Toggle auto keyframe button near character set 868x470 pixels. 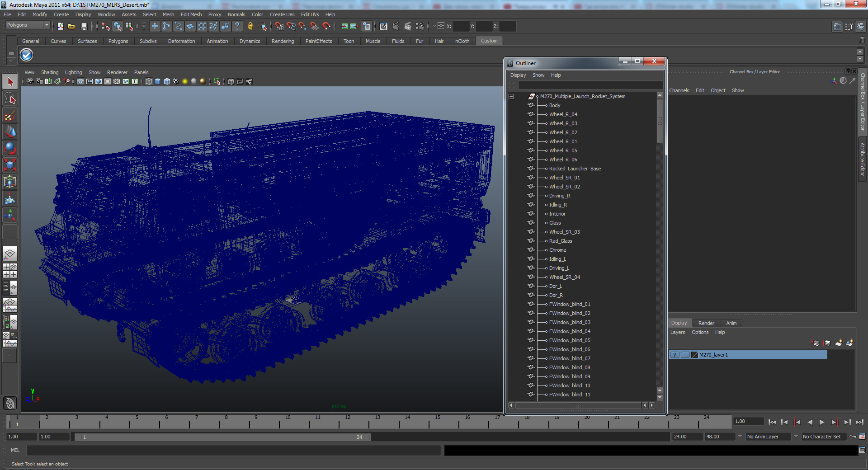coord(853,437)
